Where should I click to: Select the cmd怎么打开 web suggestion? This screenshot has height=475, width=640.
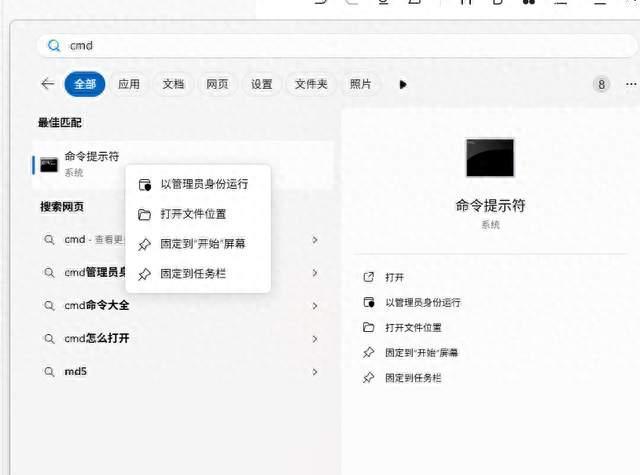(x=183, y=338)
